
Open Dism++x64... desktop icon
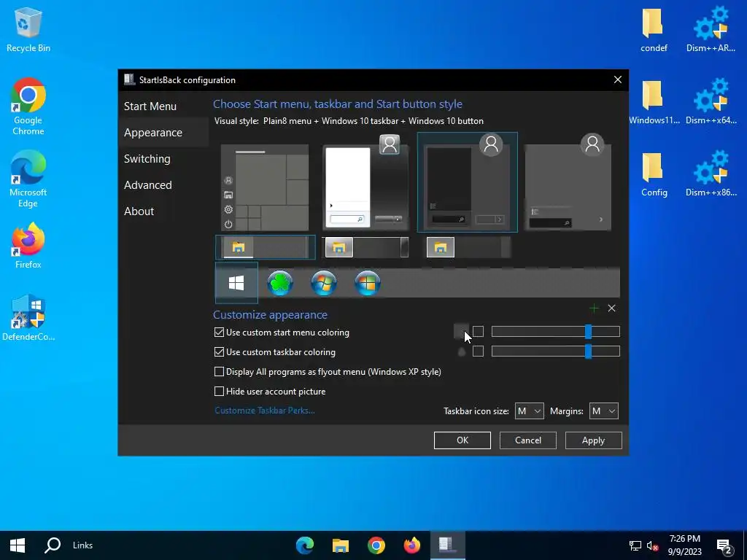pos(711,102)
